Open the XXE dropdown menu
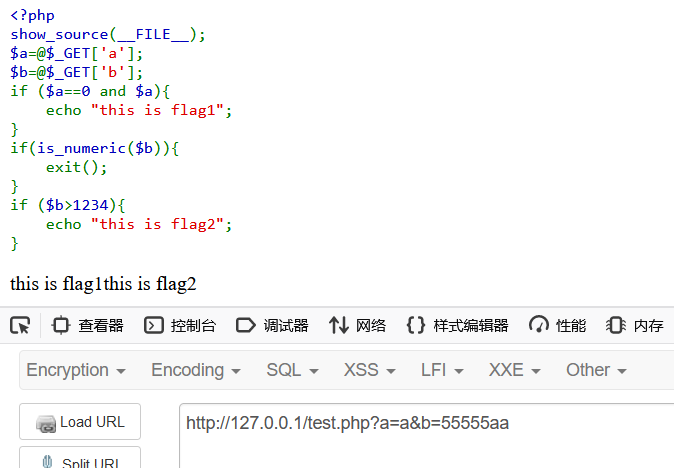Screen dimensions: 674x468 (x=515, y=370)
